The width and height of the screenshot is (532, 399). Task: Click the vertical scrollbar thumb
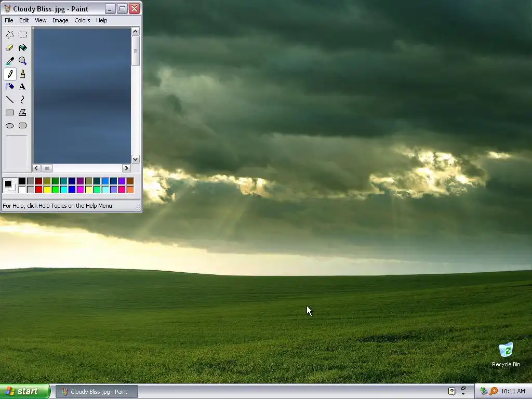[x=136, y=51]
